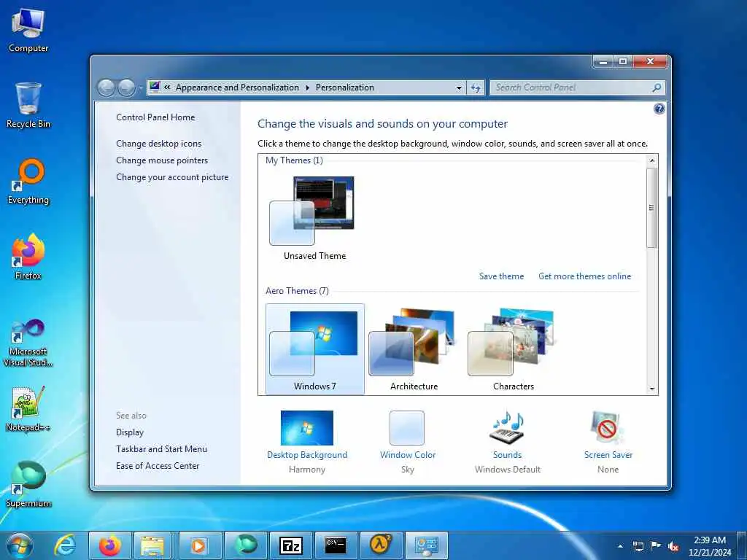747x560 pixels.
Task: Launch Internet Explorer from the taskbar
Action: [65, 545]
